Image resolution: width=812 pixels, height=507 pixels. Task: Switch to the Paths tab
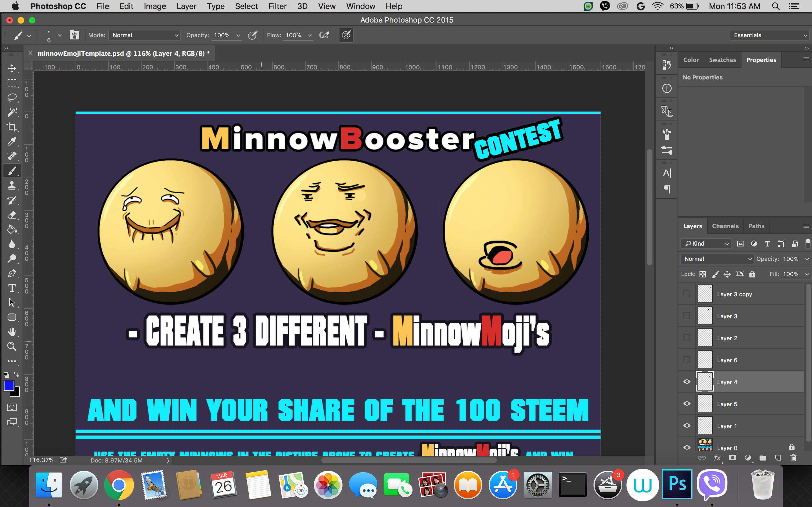click(x=758, y=225)
